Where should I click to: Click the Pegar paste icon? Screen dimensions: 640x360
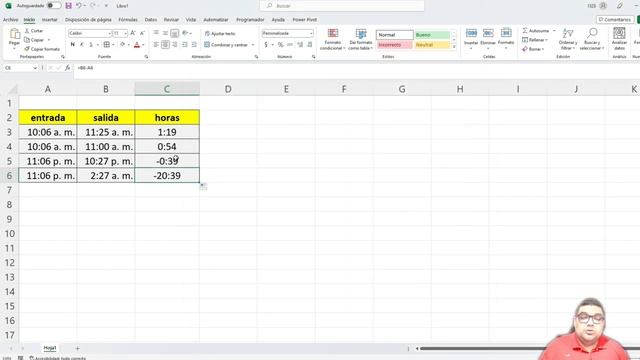[14, 35]
